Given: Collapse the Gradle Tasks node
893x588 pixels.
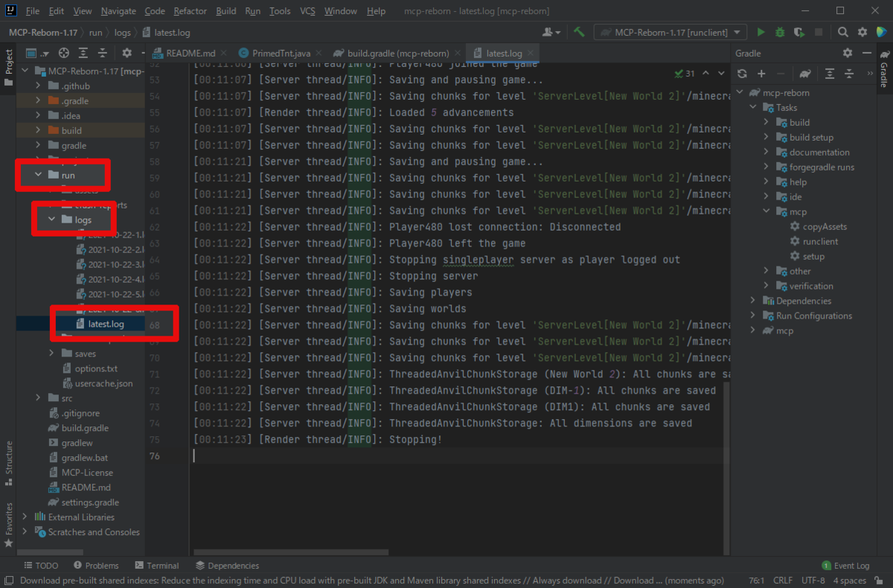Looking at the screenshot, I should pyautogui.click(x=754, y=108).
